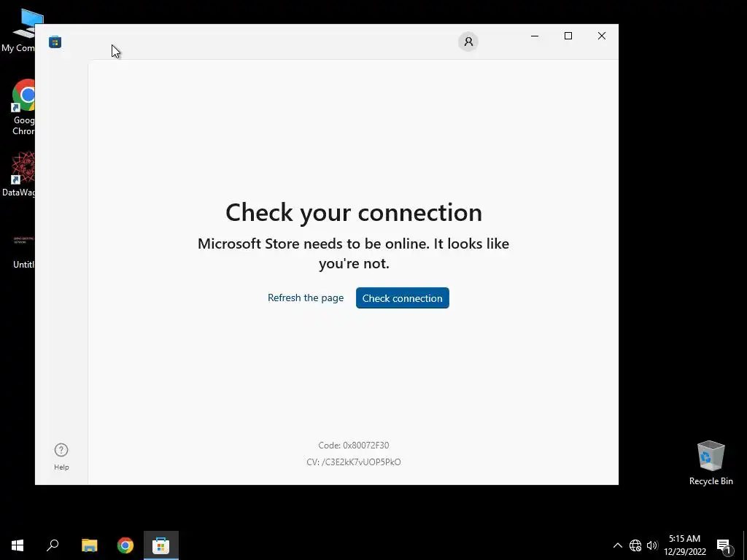Select the Google Chrome desktop shortcut
Image resolution: width=747 pixels, height=560 pixels.
coord(24,108)
